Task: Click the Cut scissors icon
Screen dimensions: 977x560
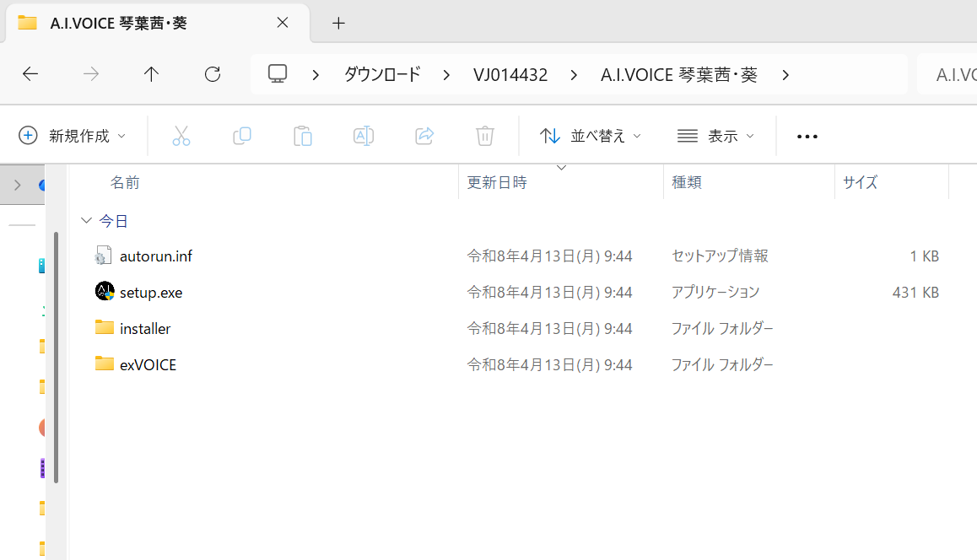Action: [181, 136]
